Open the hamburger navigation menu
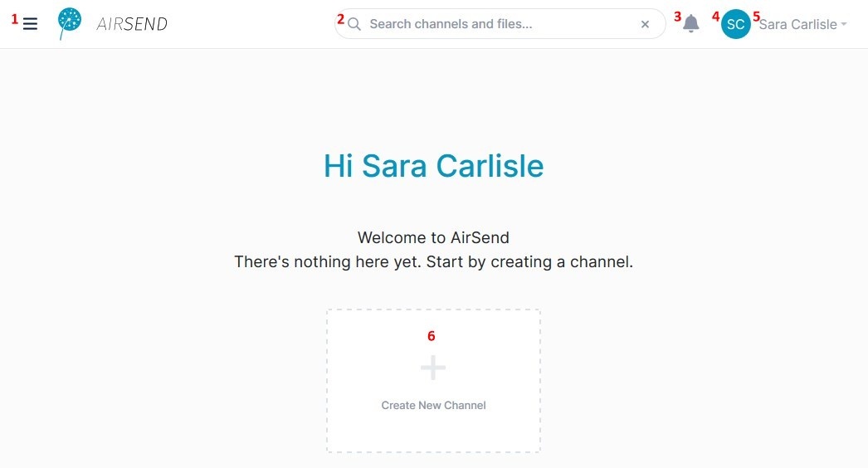The image size is (868, 468). pyautogui.click(x=30, y=24)
